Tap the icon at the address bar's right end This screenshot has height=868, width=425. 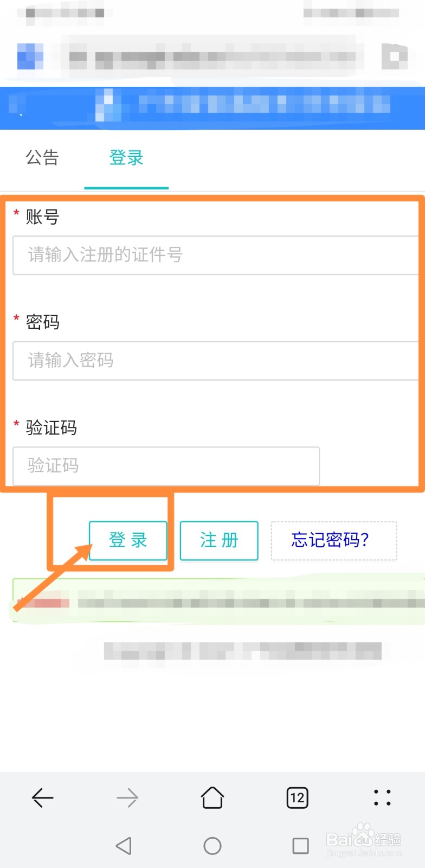tap(395, 56)
